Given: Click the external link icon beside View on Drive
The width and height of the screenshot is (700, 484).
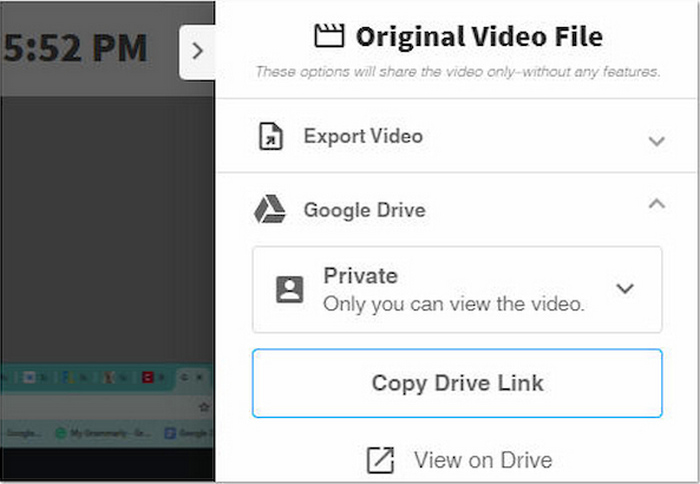Looking at the screenshot, I should 380,460.
